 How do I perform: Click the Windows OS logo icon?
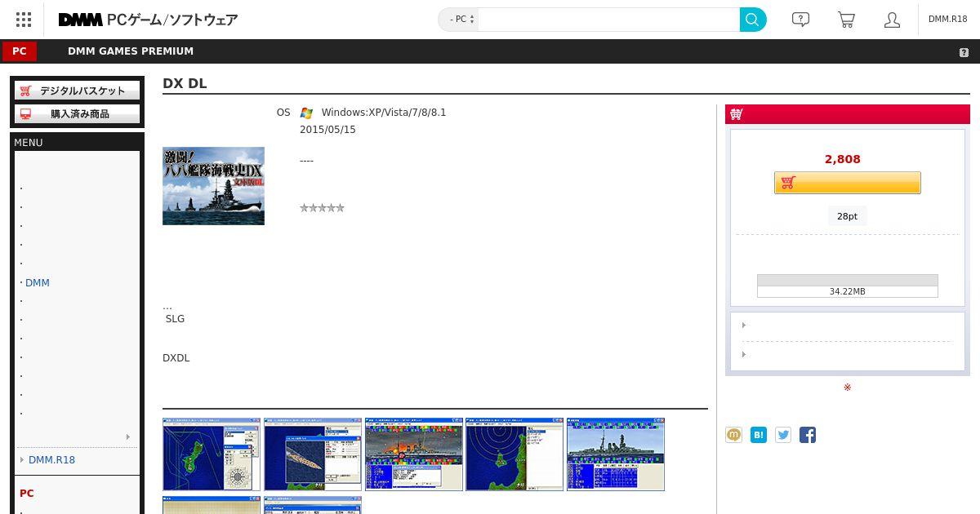coord(306,113)
